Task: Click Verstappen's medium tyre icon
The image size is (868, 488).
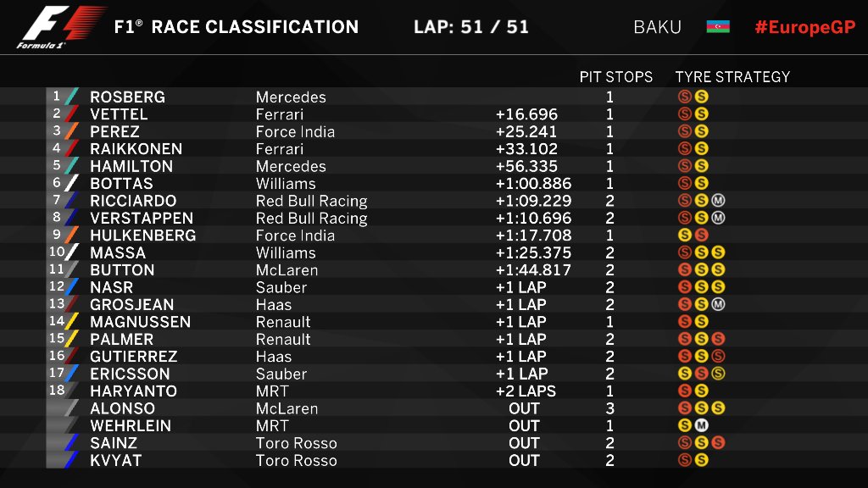Action: (x=718, y=218)
